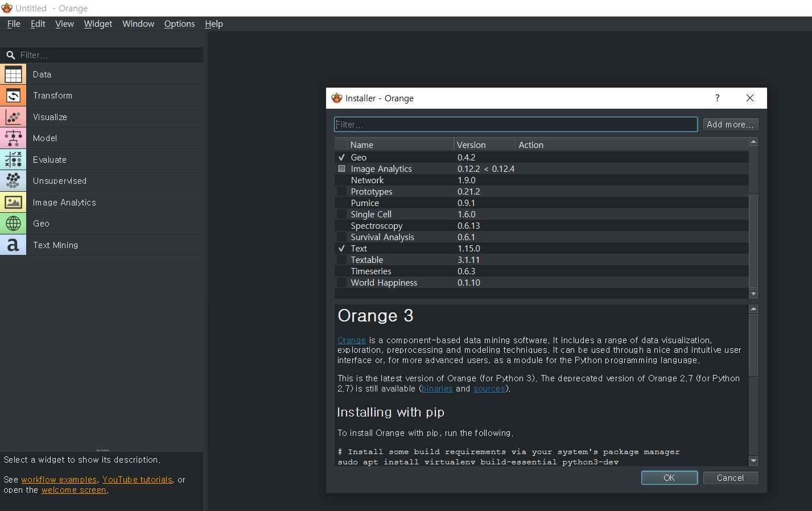
Task: Click the add-on list scrollbar up arrow
Action: click(x=753, y=142)
